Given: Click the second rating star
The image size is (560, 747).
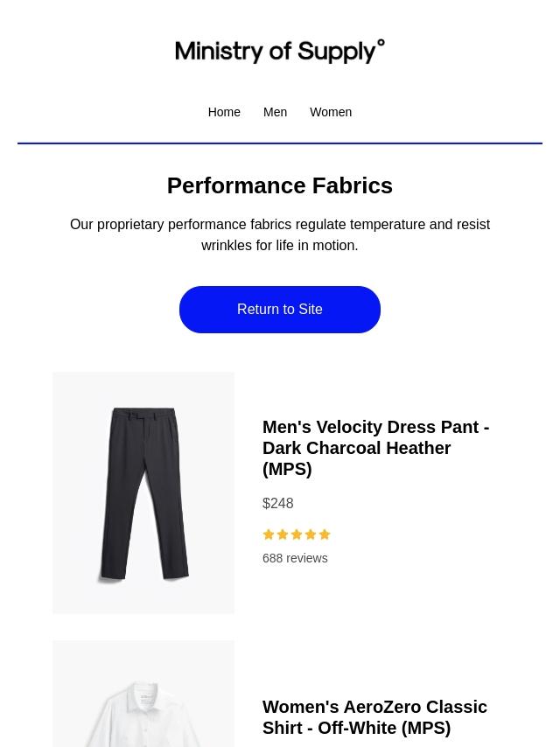Looking at the screenshot, I should point(283,534).
